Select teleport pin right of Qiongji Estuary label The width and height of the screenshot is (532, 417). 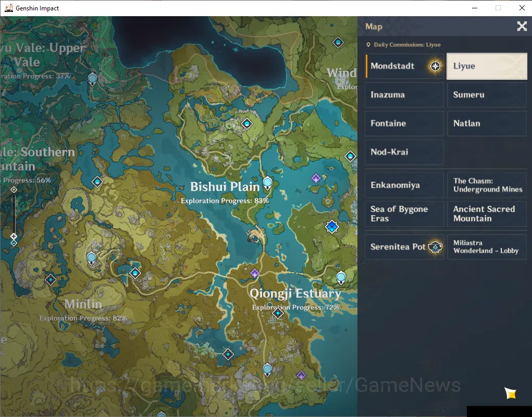(x=341, y=278)
